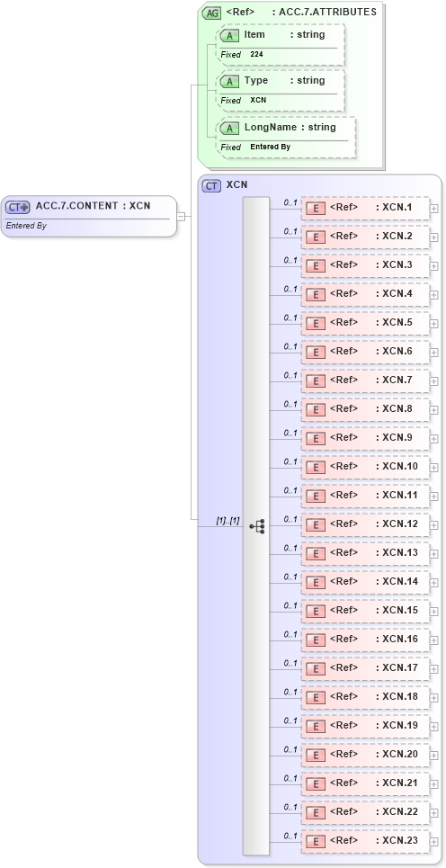446x868 pixels.
Task: Click the CT icon of XCN type
Action: 212,186
